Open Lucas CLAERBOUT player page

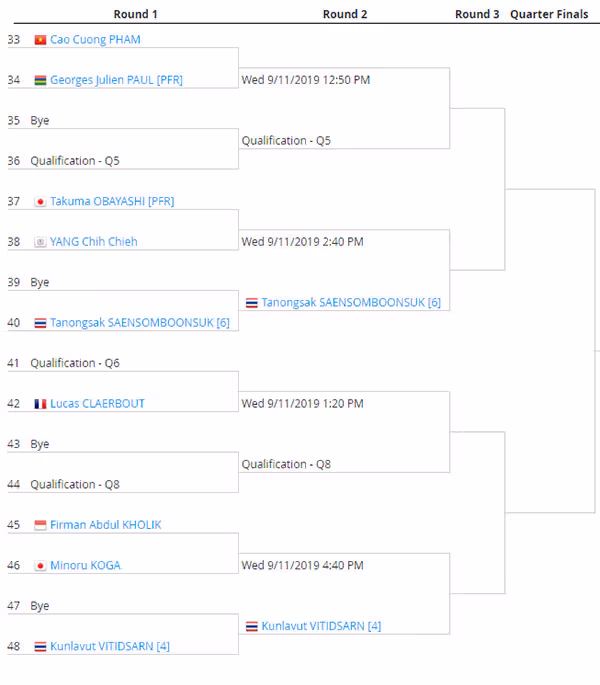97,404
